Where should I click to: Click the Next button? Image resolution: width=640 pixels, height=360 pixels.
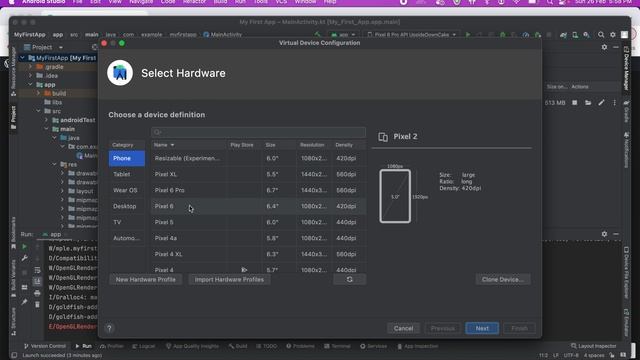(482, 328)
